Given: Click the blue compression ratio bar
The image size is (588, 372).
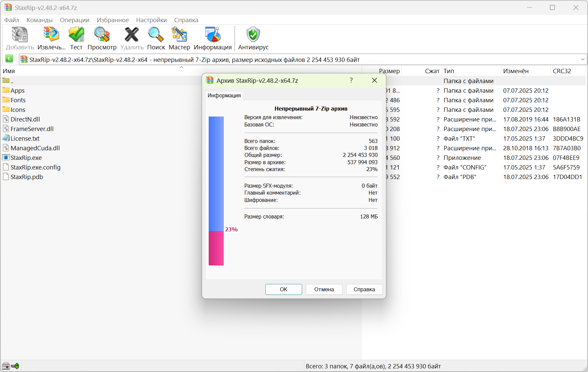Looking at the screenshot, I should point(216,173).
